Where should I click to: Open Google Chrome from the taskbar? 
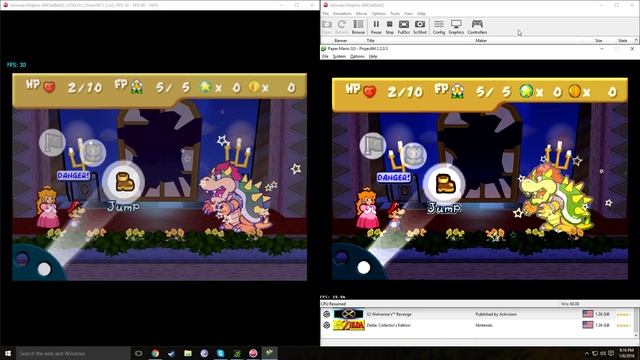pos(155,353)
